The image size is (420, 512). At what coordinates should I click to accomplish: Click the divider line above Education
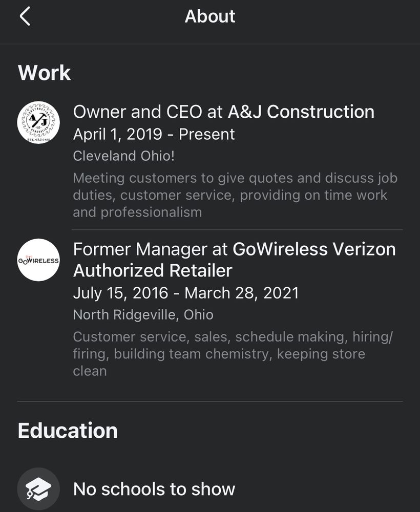tap(210, 401)
